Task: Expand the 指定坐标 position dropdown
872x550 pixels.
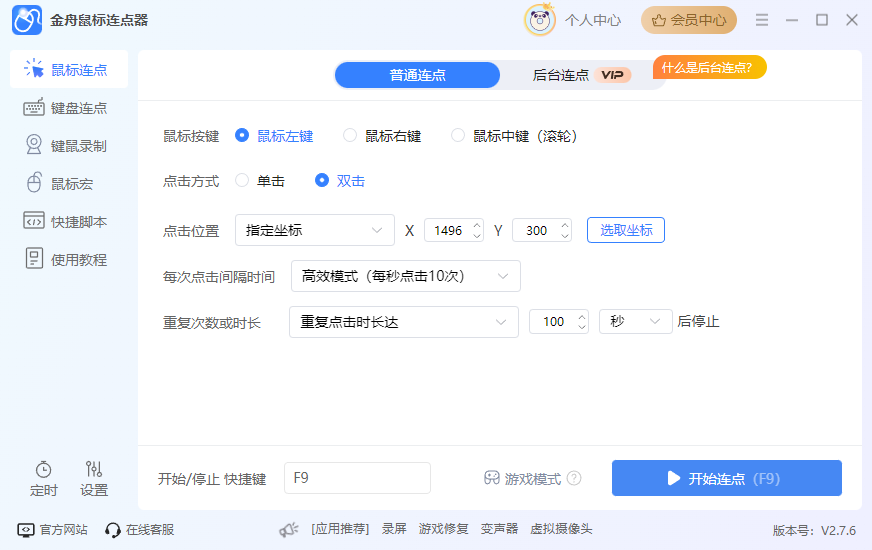Action: click(315, 230)
